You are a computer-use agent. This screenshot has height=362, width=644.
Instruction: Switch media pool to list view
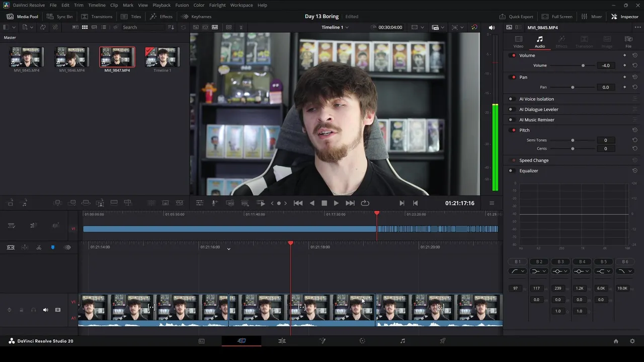tap(104, 27)
